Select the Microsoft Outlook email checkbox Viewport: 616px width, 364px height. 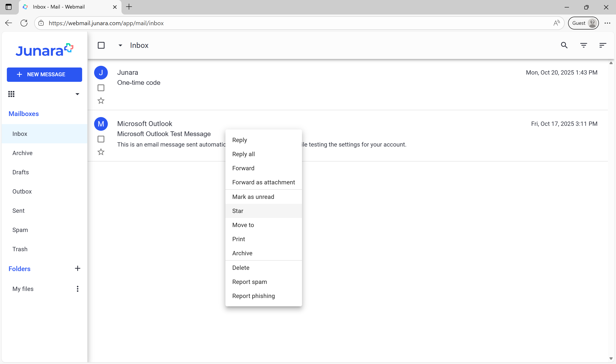point(101,139)
